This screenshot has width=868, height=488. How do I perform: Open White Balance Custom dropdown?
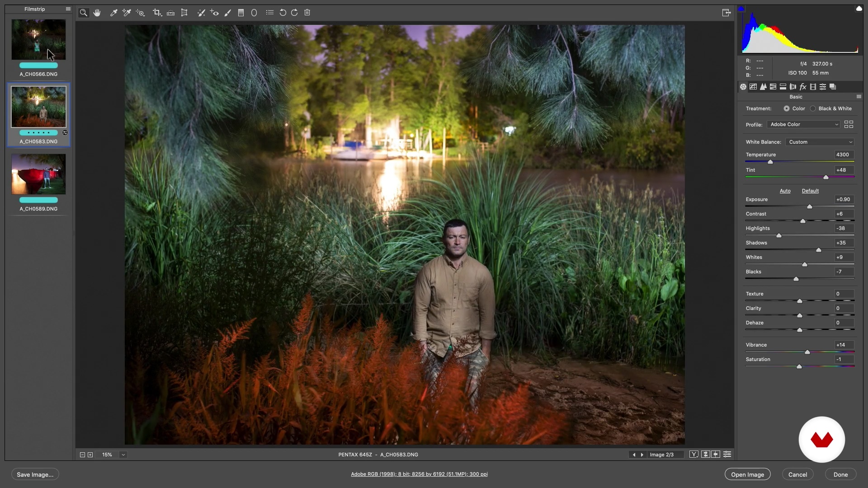(820, 142)
